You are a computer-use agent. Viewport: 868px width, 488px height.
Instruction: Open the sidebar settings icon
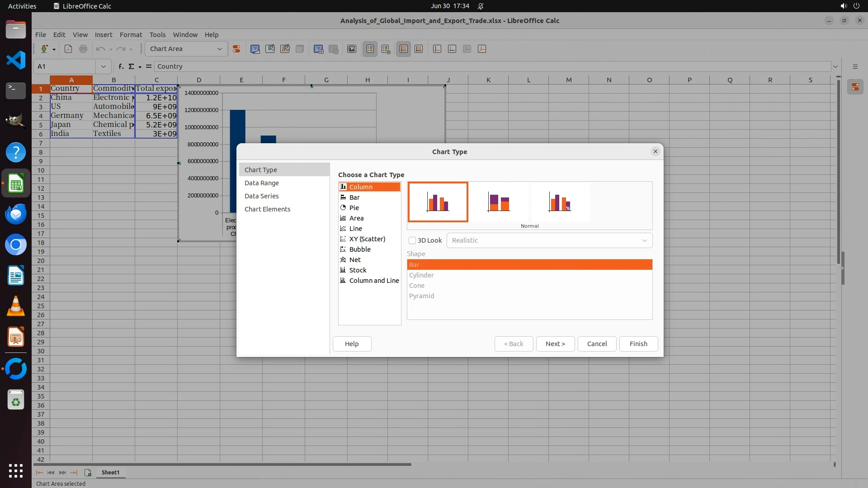tap(855, 66)
